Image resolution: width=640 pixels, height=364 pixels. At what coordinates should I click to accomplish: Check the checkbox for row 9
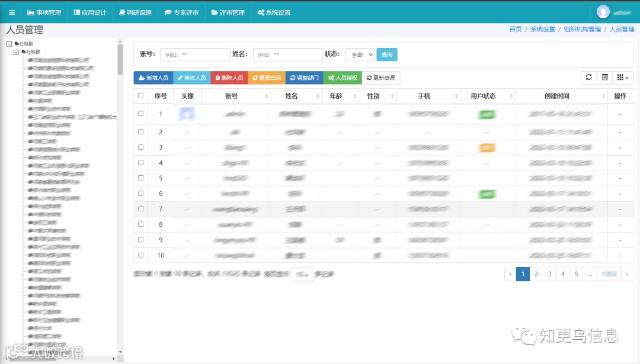[x=141, y=240]
